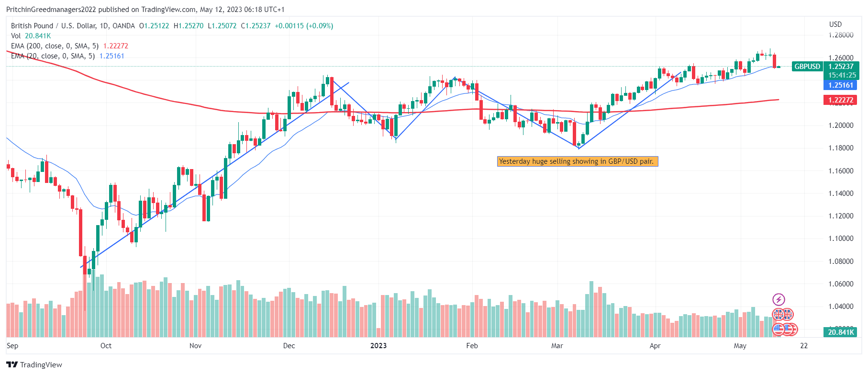Click the red 1.22272 EMA price label
This screenshot has width=868, height=375.
click(x=841, y=100)
